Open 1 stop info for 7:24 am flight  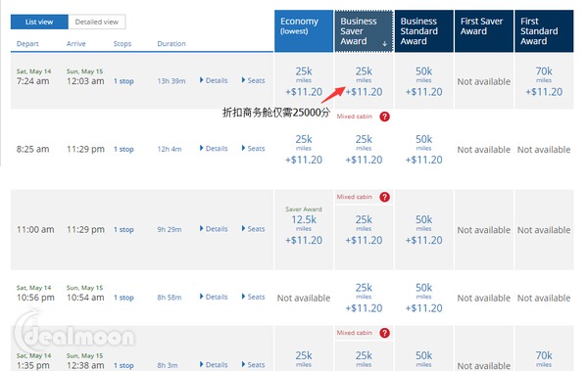123,81
